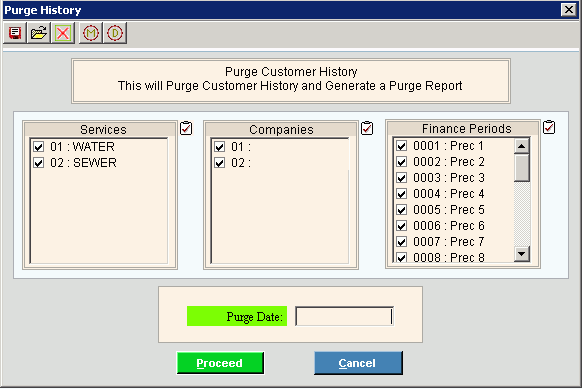Uncheck finance period 0002 : Prec 2
The image size is (582, 389).
(402, 161)
